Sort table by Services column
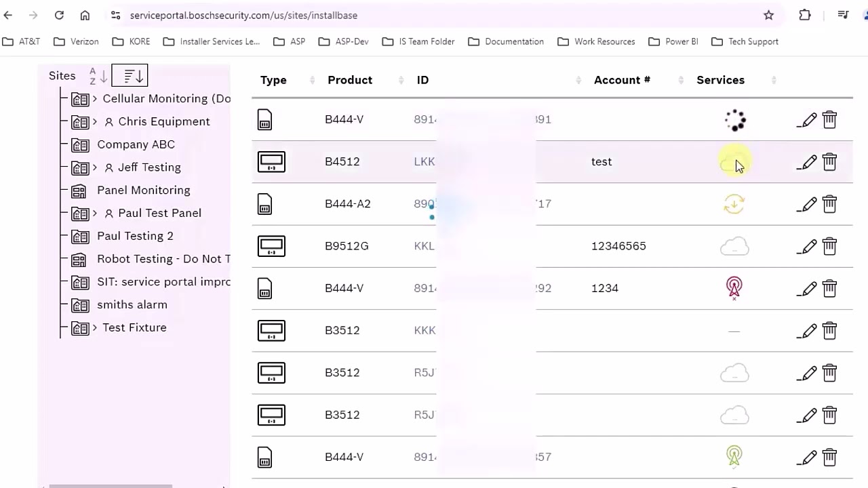 pyautogui.click(x=774, y=80)
